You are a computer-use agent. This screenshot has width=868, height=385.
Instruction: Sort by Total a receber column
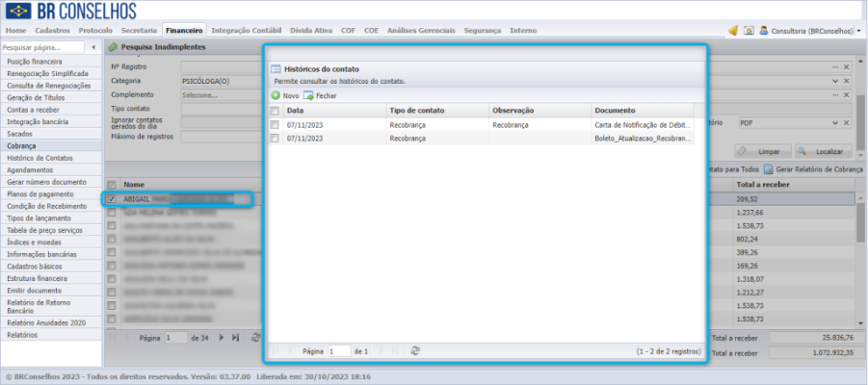pyautogui.click(x=795, y=184)
